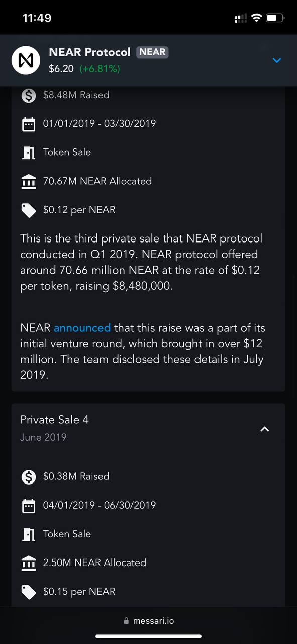Screen dimensions: 297x644
Task: Tap the messari.io address bar
Action: (x=148, y=621)
